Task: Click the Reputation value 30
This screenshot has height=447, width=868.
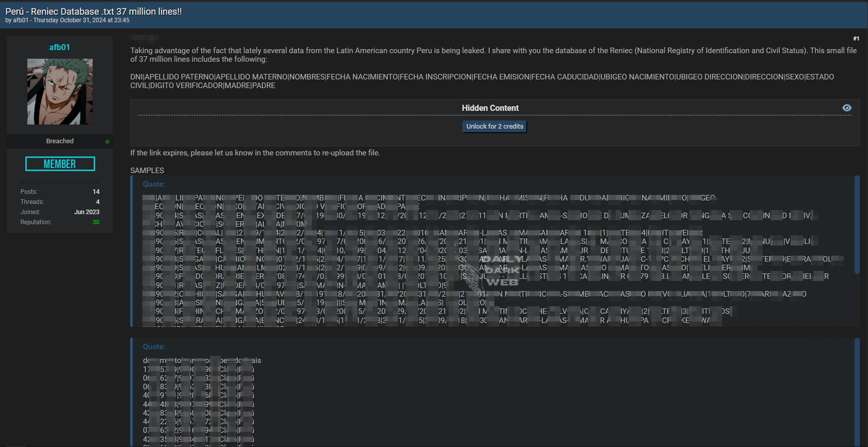Action: (96, 222)
